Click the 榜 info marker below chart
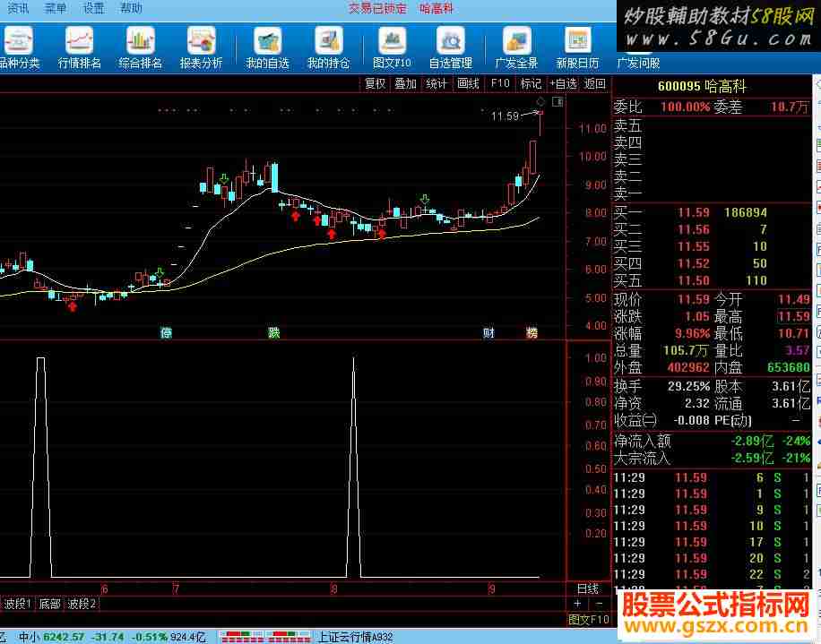This screenshot has width=821, height=644. click(x=531, y=332)
